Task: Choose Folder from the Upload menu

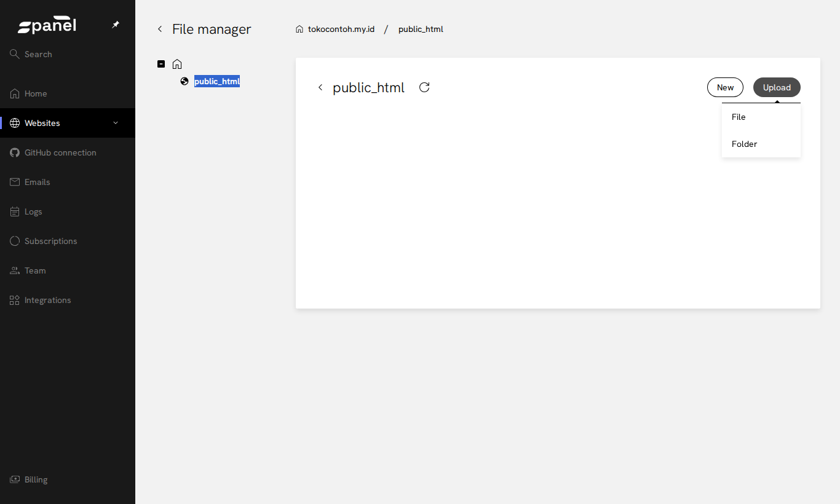Action: [761, 144]
